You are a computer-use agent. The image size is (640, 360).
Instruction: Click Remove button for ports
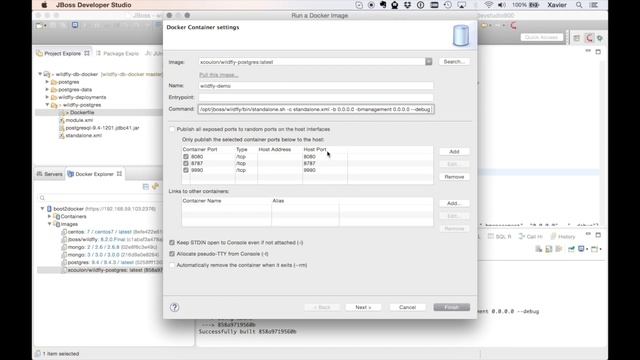pyautogui.click(x=454, y=177)
